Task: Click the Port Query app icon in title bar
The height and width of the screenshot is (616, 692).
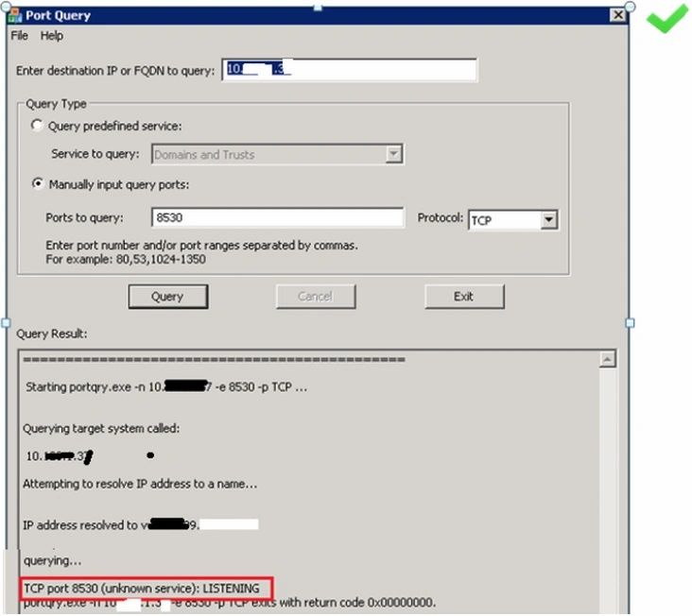Action: pos(15,15)
